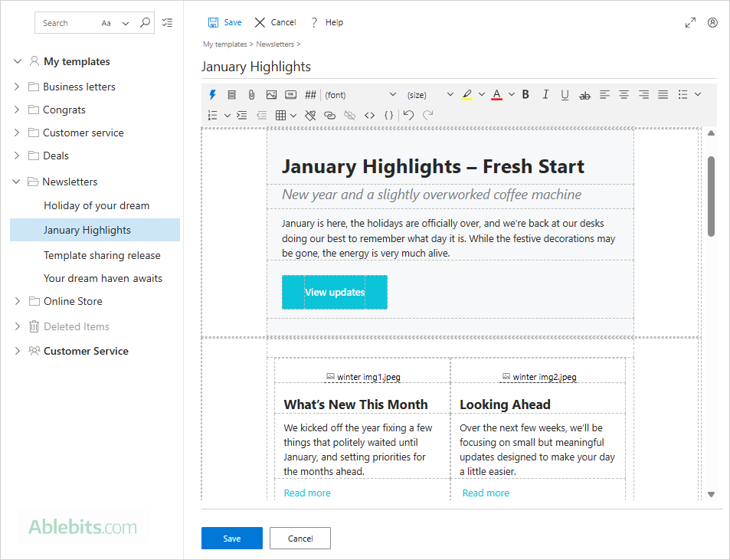Remove a hyperlink using the unlink icon
This screenshot has height=560, width=730.
[349, 115]
